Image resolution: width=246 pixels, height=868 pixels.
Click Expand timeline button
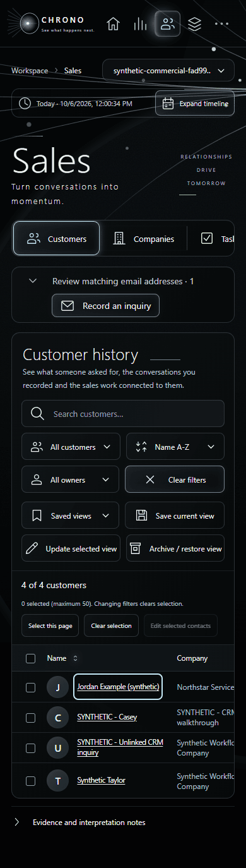[195, 103]
